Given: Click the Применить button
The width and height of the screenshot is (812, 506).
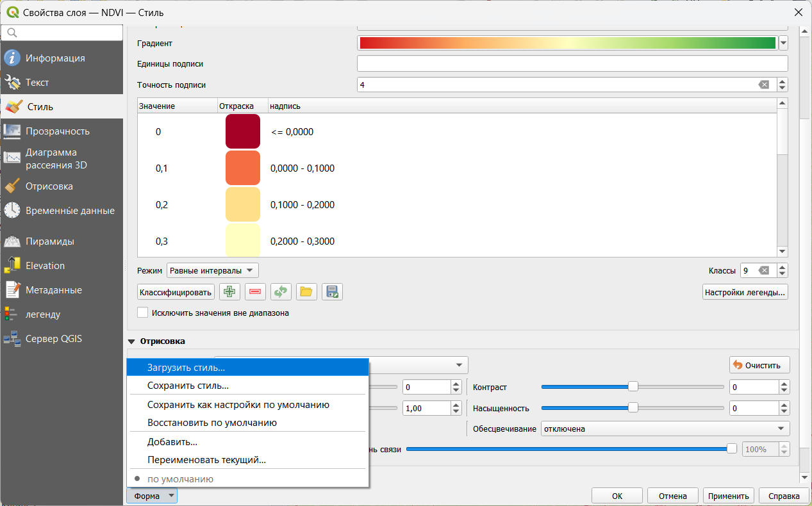Looking at the screenshot, I should 727,496.
